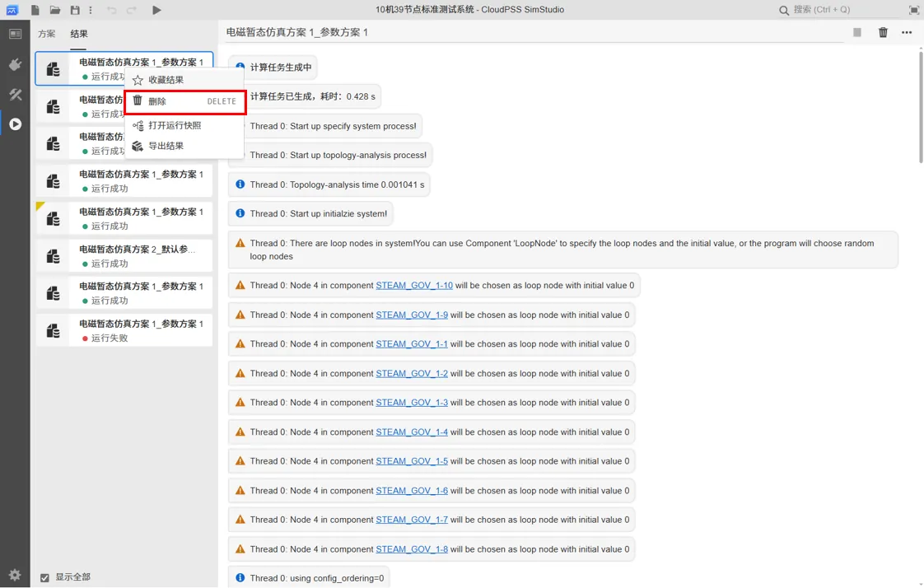The height and width of the screenshot is (588, 924).
Task: Choose 导出结果 in context menu
Action: [166, 146]
